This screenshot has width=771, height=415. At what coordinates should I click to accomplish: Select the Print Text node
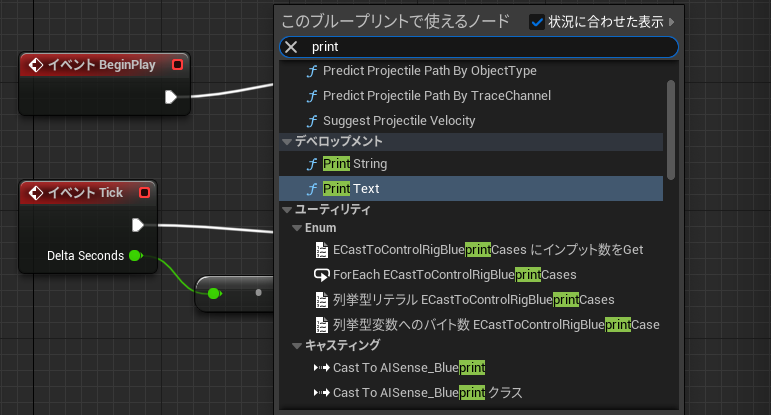(351, 188)
